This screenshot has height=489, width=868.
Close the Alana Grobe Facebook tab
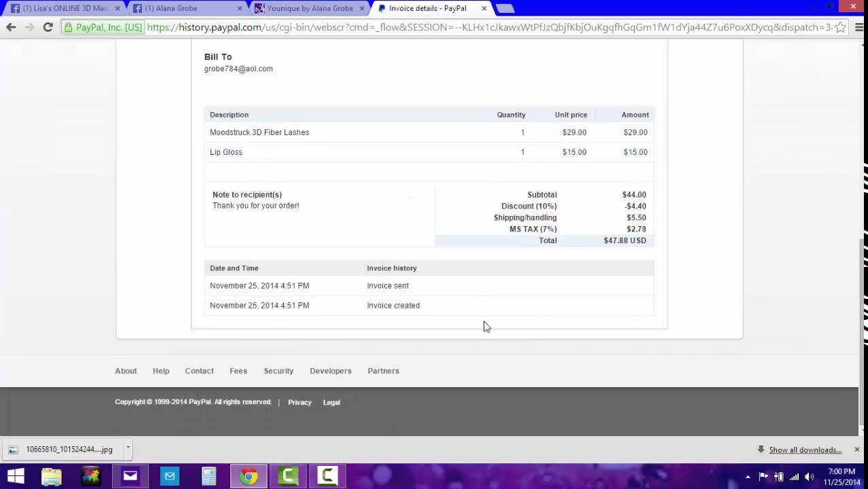[x=240, y=8]
